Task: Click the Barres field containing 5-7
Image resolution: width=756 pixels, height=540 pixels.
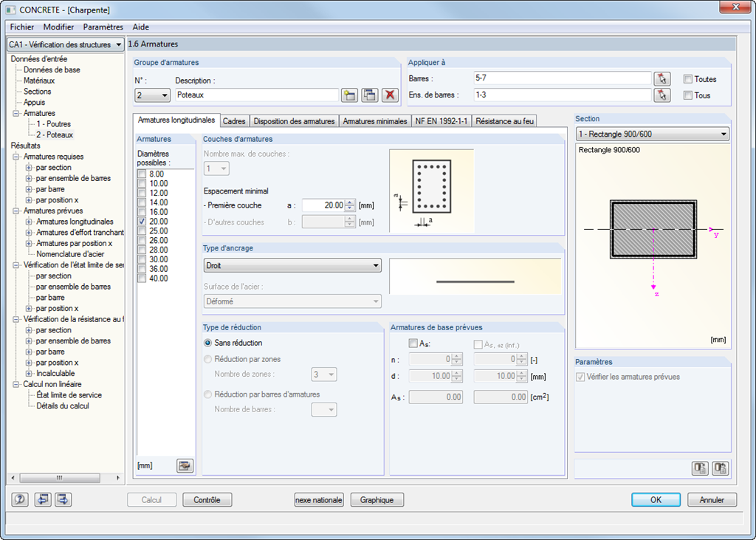Action: [563, 78]
